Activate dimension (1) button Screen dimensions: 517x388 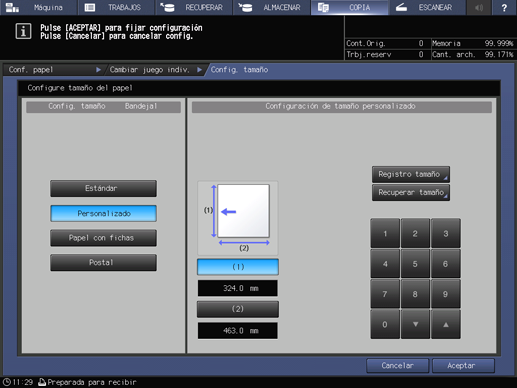pos(238,267)
